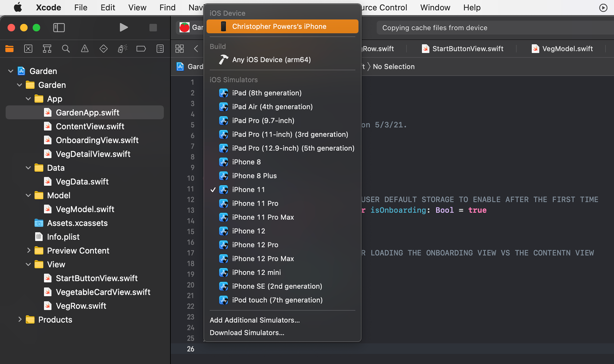Click the Assets.xcassets catalog icon
The height and width of the screenshot is (364, 614).
pyautogui.click(x=39, y=223)
